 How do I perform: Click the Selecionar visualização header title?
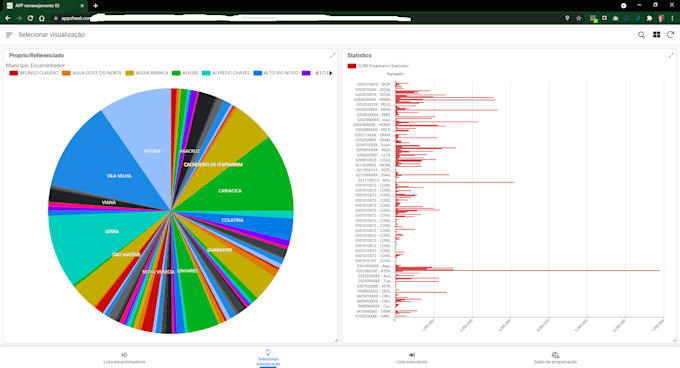[x=52, y=35]
